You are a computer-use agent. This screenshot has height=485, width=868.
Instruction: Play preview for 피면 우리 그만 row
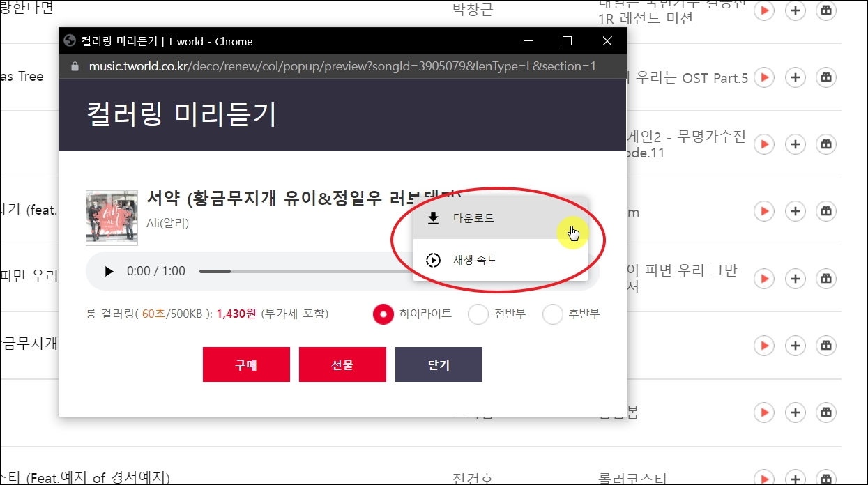click(765, 278)
